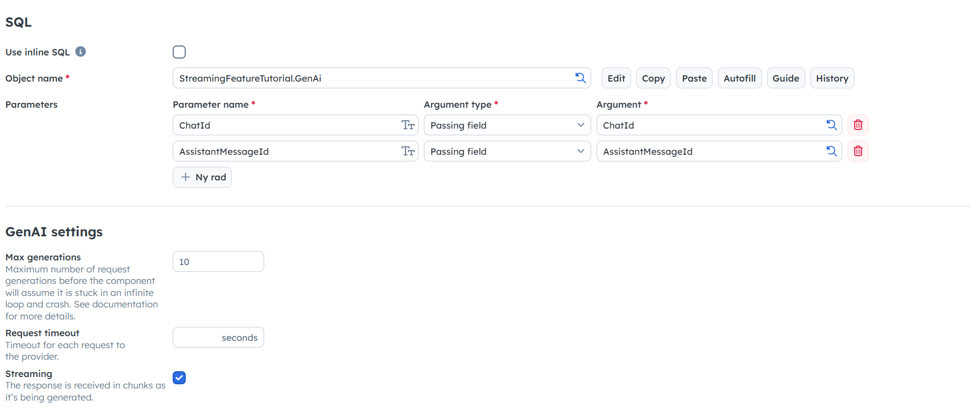The width and height of the screenshot is (980, 412).
Task: Click the Argument type column header
Action: (x=458, y=104)
